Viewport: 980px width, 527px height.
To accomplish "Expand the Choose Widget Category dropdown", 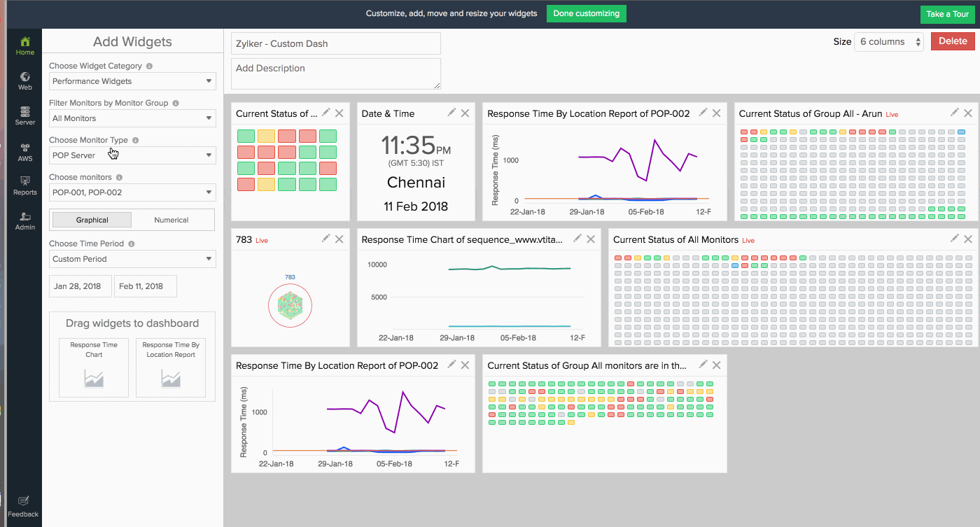I will [x=132, y=81].
